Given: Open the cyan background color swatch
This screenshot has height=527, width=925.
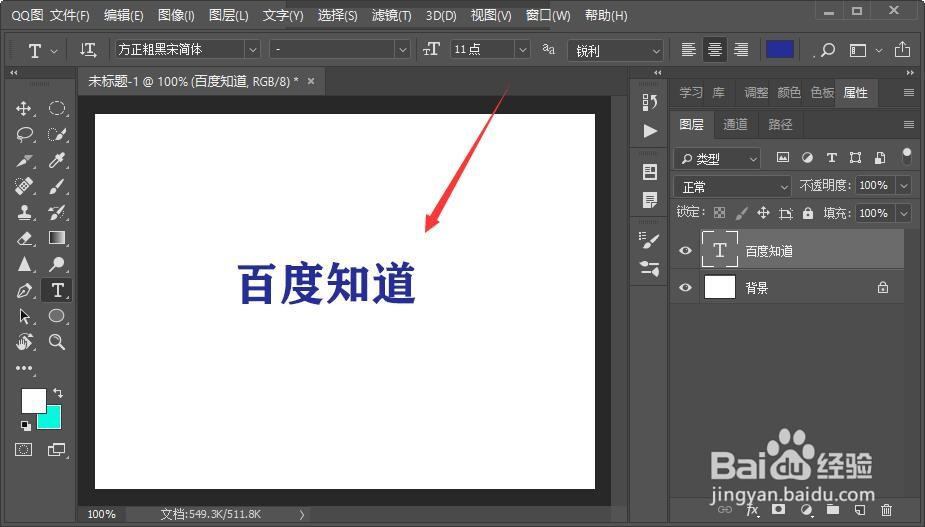Looking at the screenshot, I should tap(52, 420).
